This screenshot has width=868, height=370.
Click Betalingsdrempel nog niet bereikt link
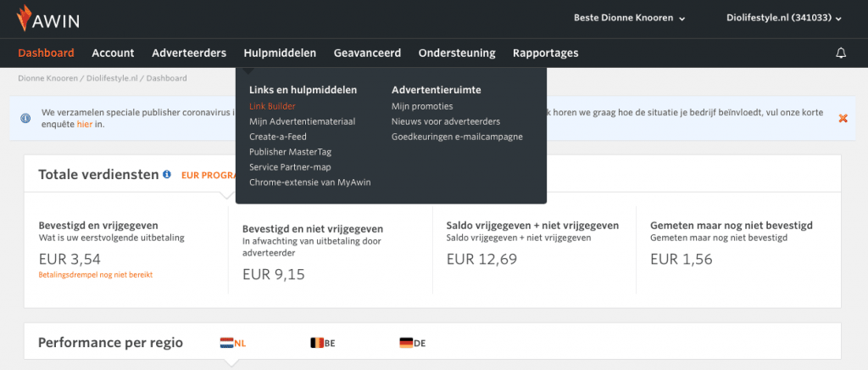point(96,275)
